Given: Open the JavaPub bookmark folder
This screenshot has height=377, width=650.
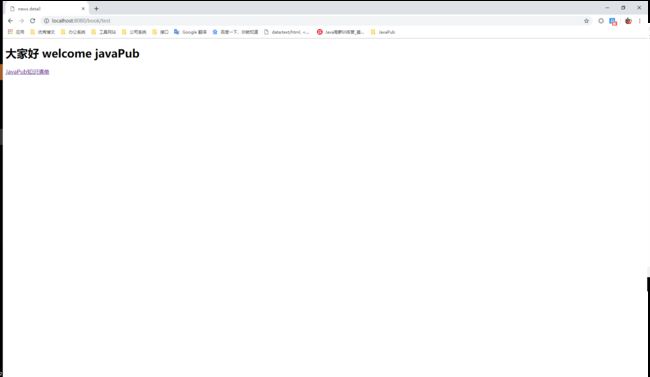Looking at the screenshot, I should point(383,32).
